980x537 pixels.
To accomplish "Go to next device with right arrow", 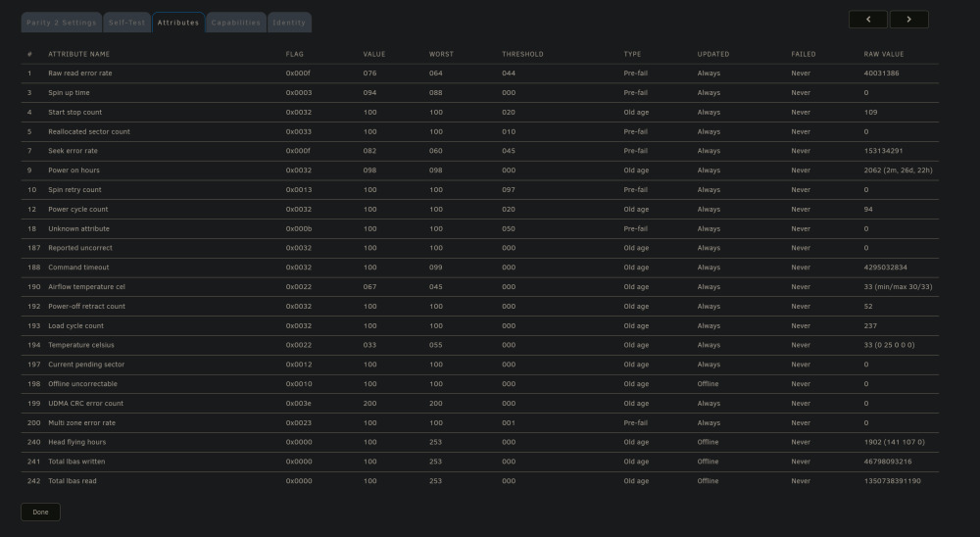I will [908, 20].
